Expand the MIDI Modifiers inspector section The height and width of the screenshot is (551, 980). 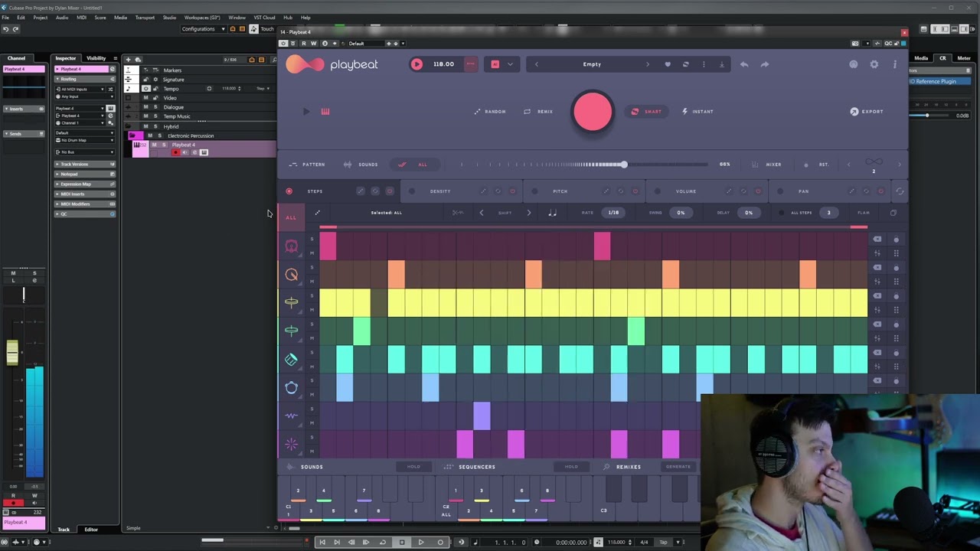point(84,204)
